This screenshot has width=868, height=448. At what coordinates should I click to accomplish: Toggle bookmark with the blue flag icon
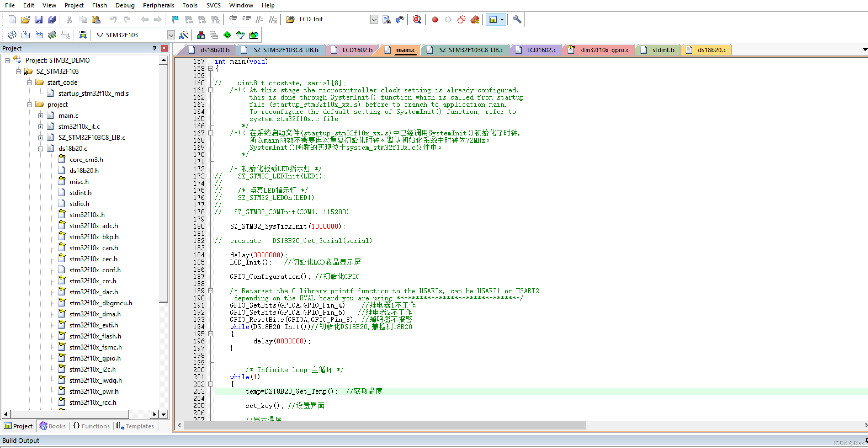(175, 20)
